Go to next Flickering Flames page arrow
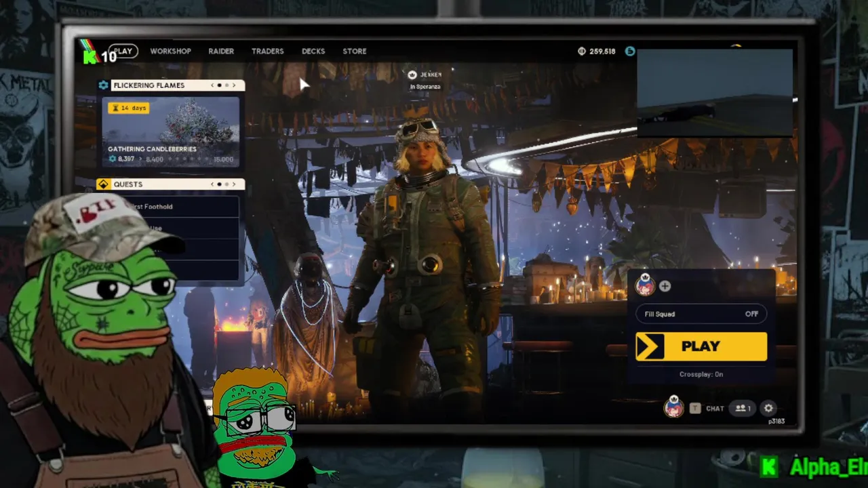 [235, 85]
